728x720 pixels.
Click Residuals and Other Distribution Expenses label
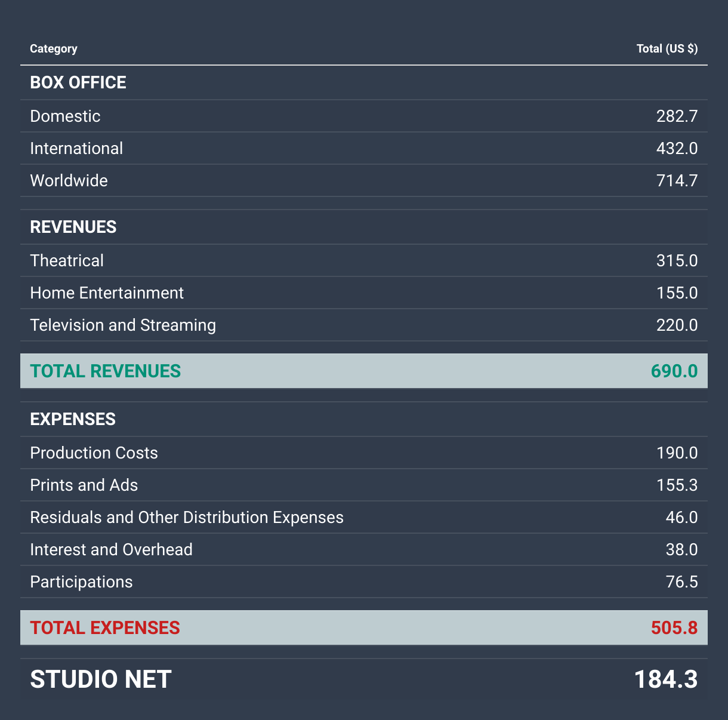coord(187,517)
